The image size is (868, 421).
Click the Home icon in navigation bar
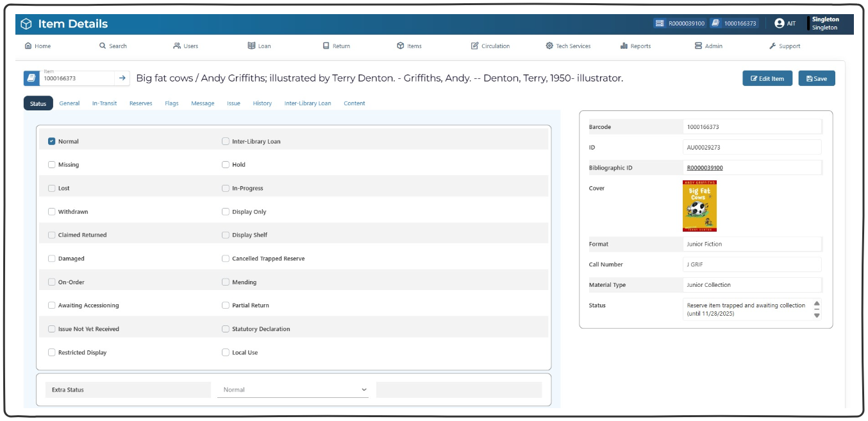pyautogui.click(x=28, y=46)
